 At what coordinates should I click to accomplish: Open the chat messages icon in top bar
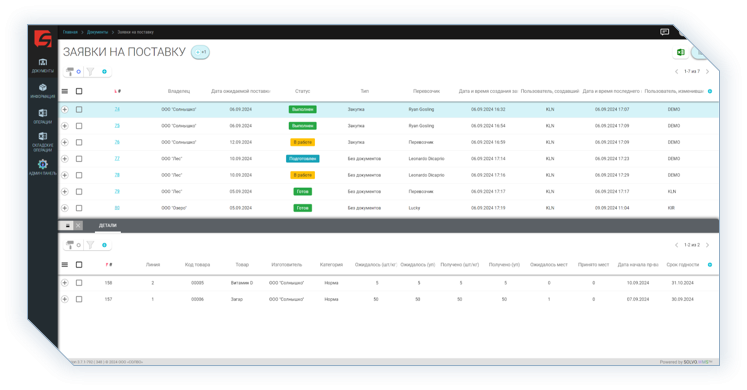point(664,32)
